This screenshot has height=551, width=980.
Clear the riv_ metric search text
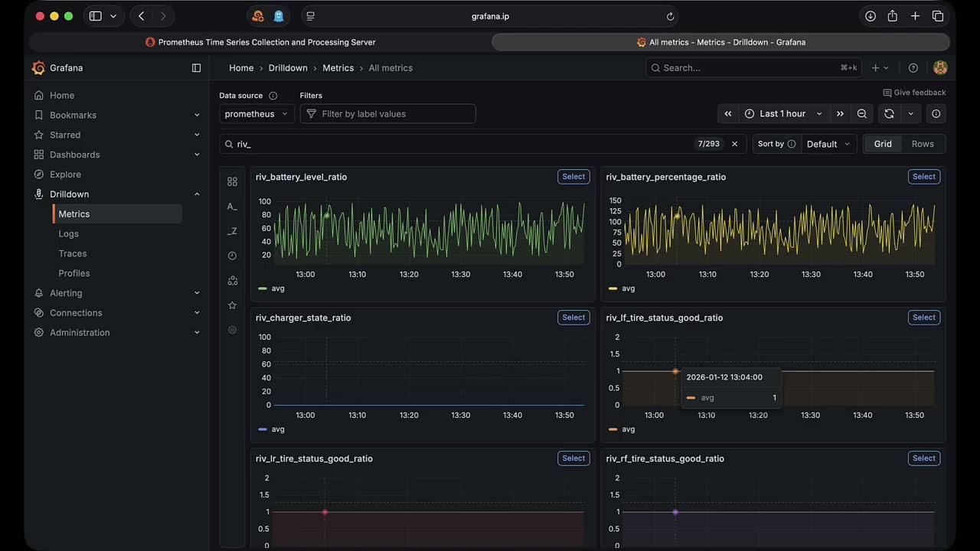click(734, 144)
